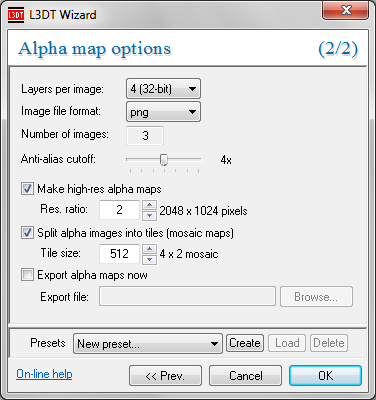The height and width of the screenshot is (400, 376).
Task: Decrease Tile size with down arrow
Action: (149, 259)
